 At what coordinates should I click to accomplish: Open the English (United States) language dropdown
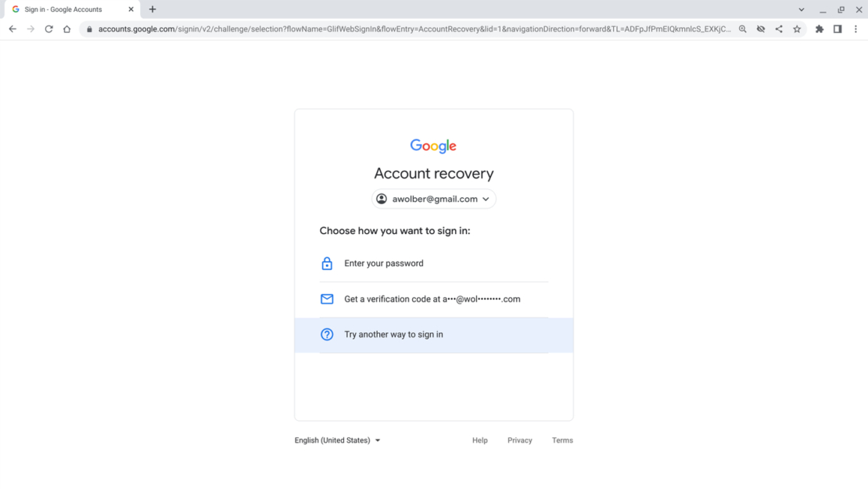coord(337,440)
